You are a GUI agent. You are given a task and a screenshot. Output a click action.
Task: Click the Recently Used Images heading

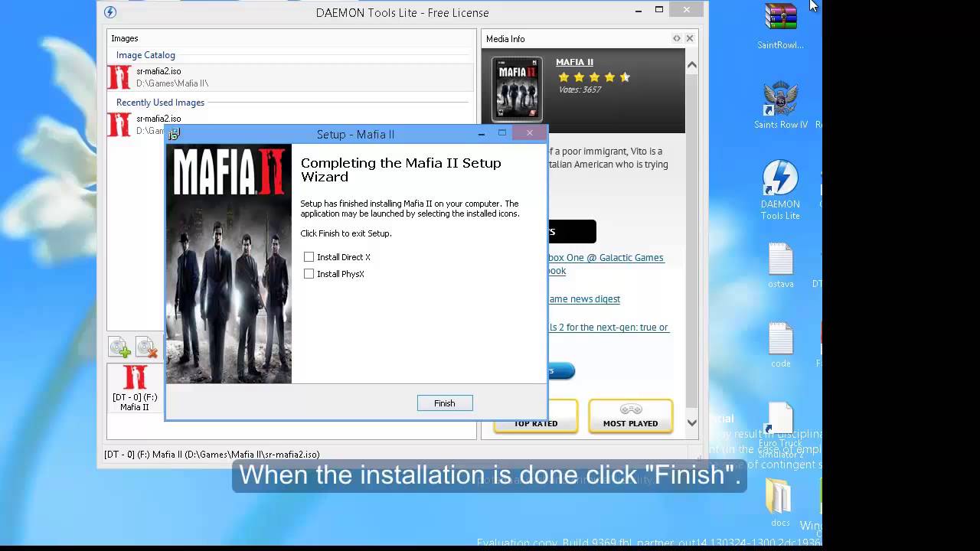pos(160,103)
